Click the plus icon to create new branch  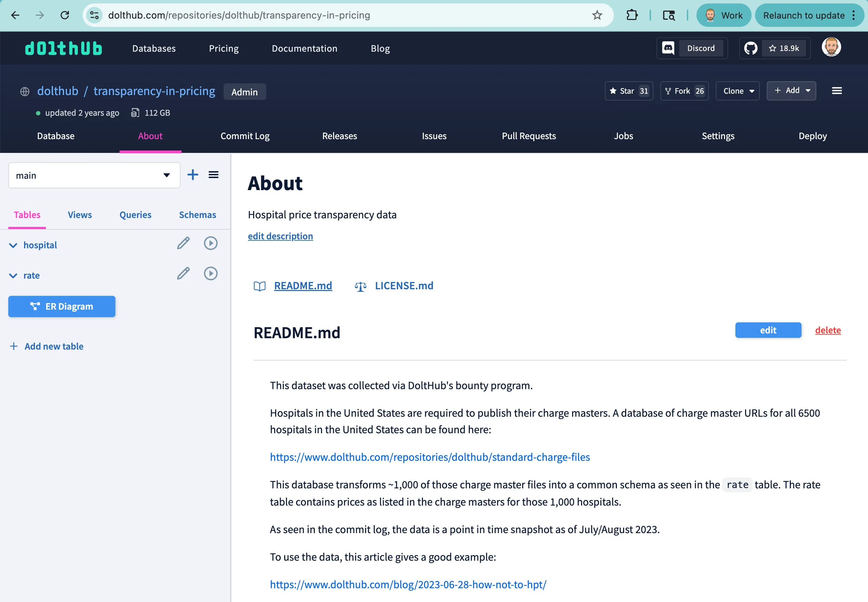(193, 174)
